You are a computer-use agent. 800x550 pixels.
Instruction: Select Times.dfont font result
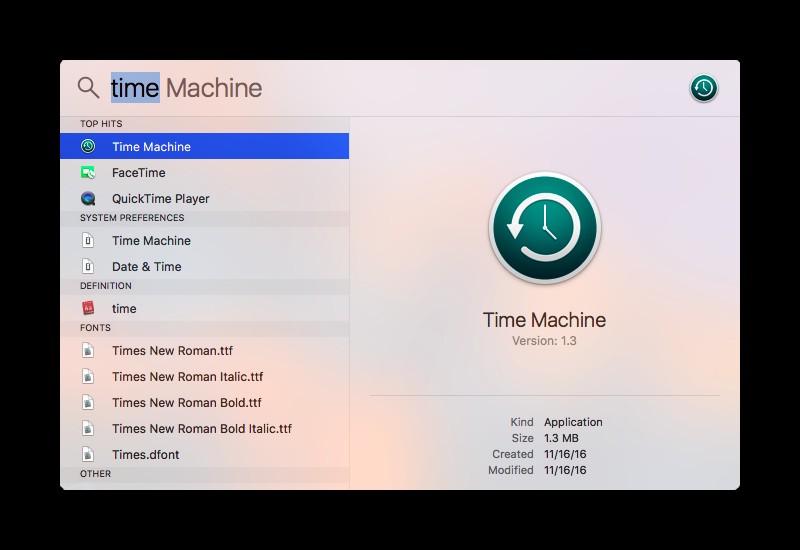pos(205,455)
